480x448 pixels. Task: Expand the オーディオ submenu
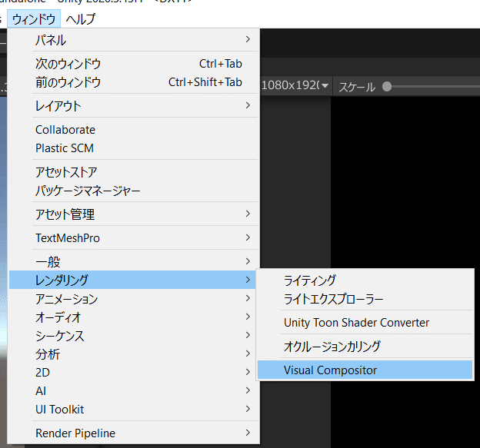pos(134,317)
